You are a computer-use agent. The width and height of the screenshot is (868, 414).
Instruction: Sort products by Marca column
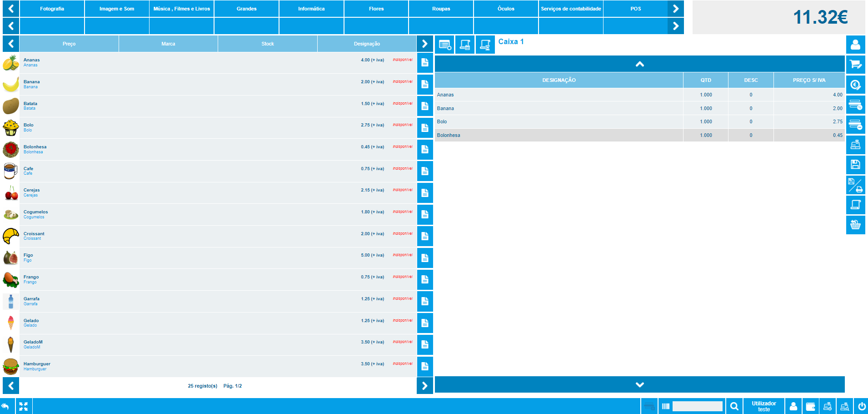click(168, 44)
